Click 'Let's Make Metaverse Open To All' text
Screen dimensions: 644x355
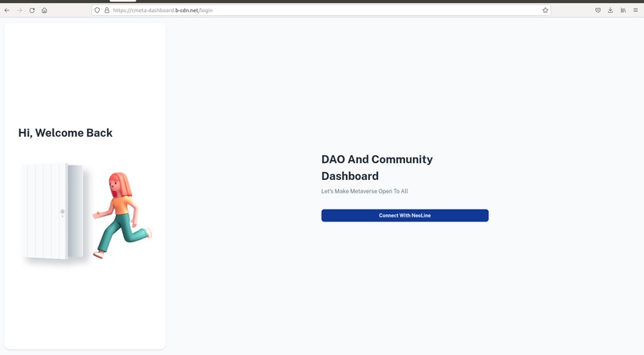tap(364, 191)
